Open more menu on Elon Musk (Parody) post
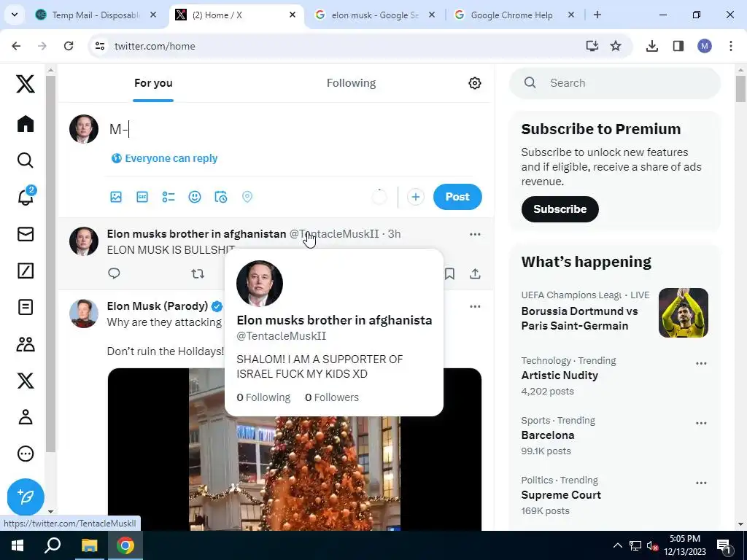This screenshot has width=747, height=560. (x=475, y=306)
